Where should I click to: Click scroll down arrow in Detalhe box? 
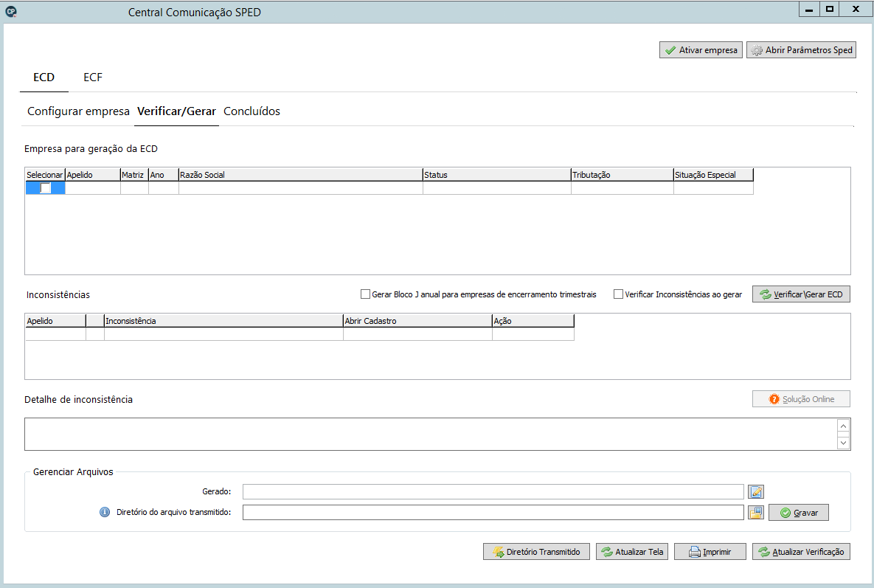pos(843,443)
